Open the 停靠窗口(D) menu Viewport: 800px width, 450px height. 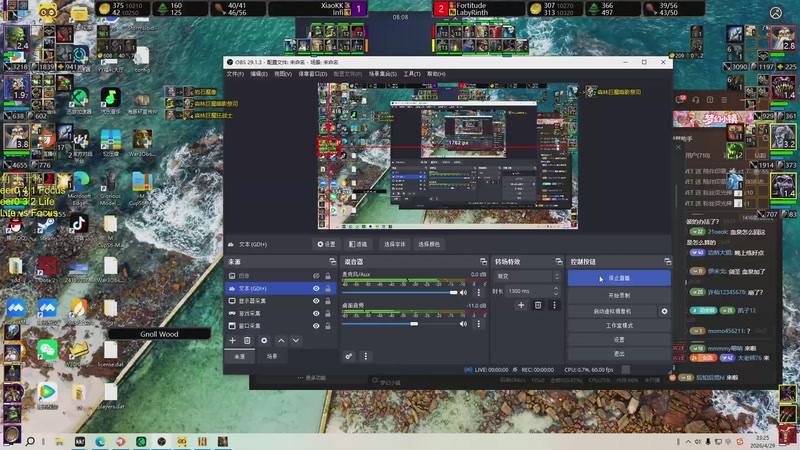313,74
